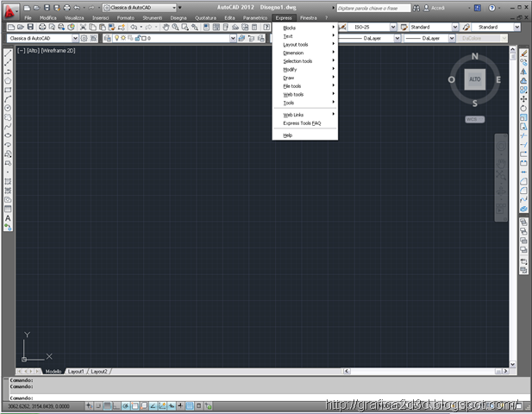532x414 pixels.
Task: Toggle ortho mode in status bar
Action: (116, 405)
